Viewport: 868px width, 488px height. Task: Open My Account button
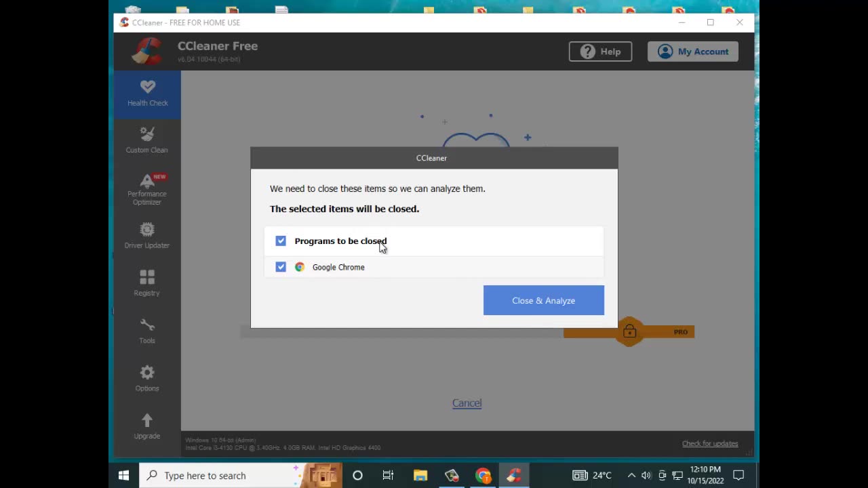click(x=693, y=52)
